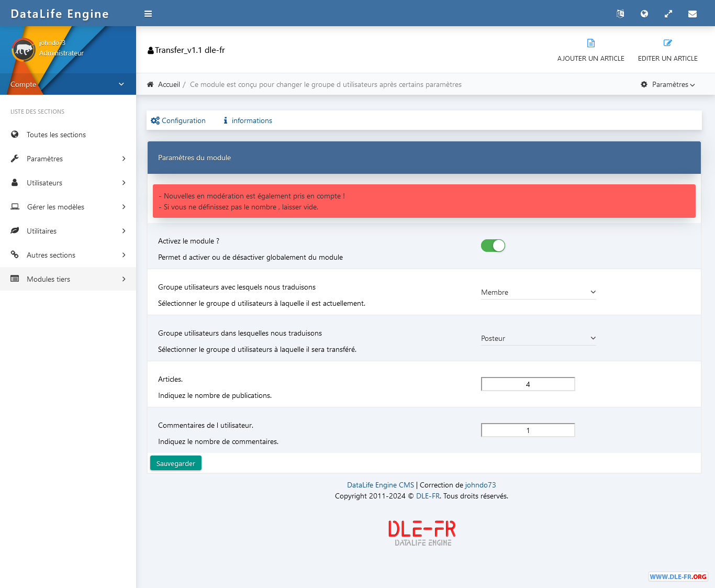Click the user avatar picture
Screen dimensions: 715x588
[x=23, y=50]
